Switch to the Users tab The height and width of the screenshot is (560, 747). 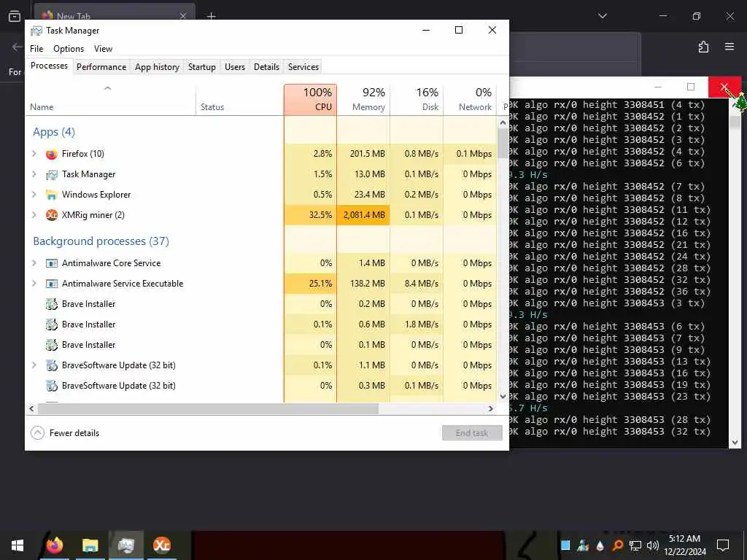coord(235,66)
